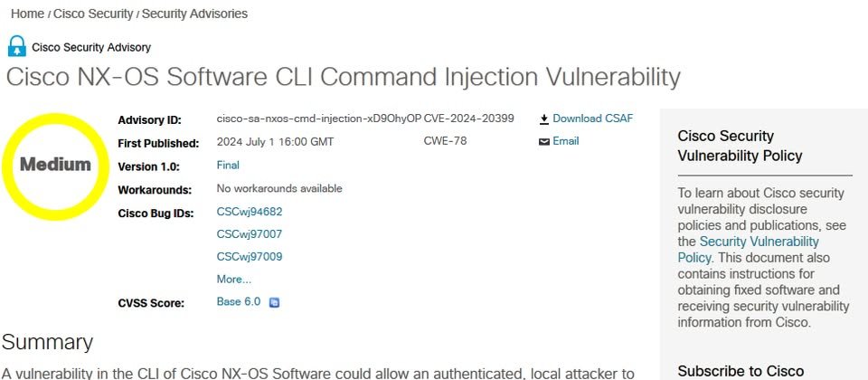Open bug ID CSCwj94682

click(250, 212)
